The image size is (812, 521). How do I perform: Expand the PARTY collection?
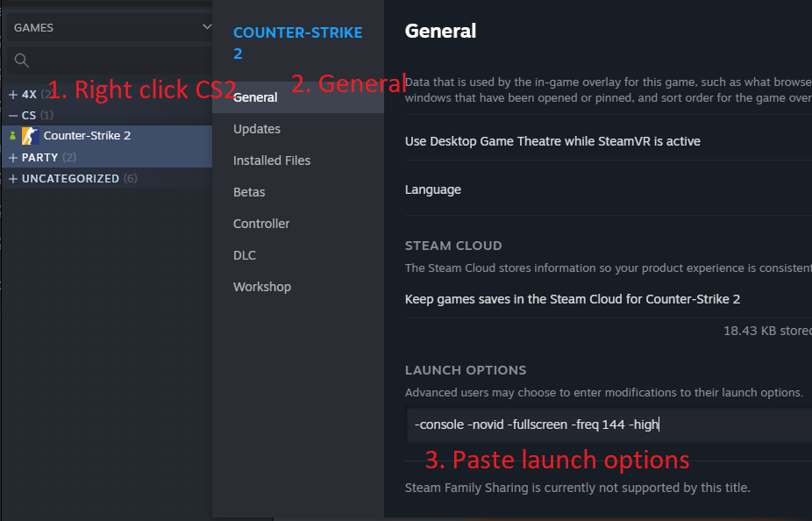coord(13,157)
